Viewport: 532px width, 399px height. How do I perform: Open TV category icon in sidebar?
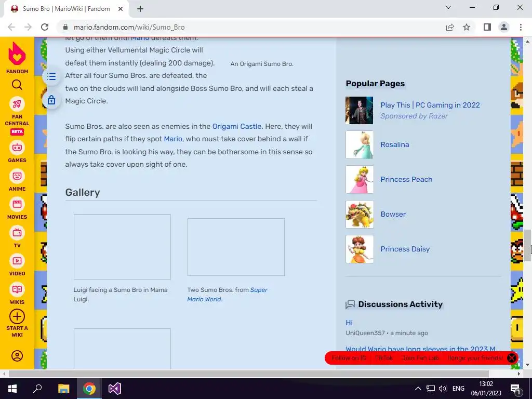point(17,233)
